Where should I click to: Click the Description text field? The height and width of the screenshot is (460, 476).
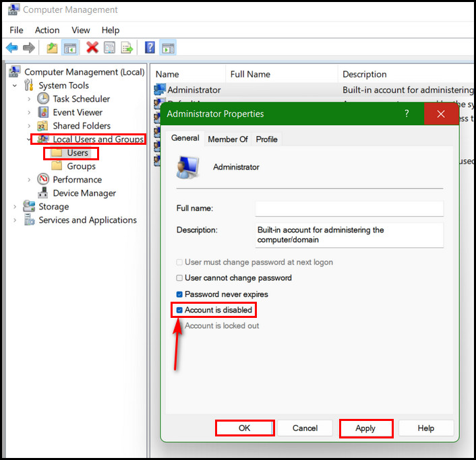click(349, 235)
